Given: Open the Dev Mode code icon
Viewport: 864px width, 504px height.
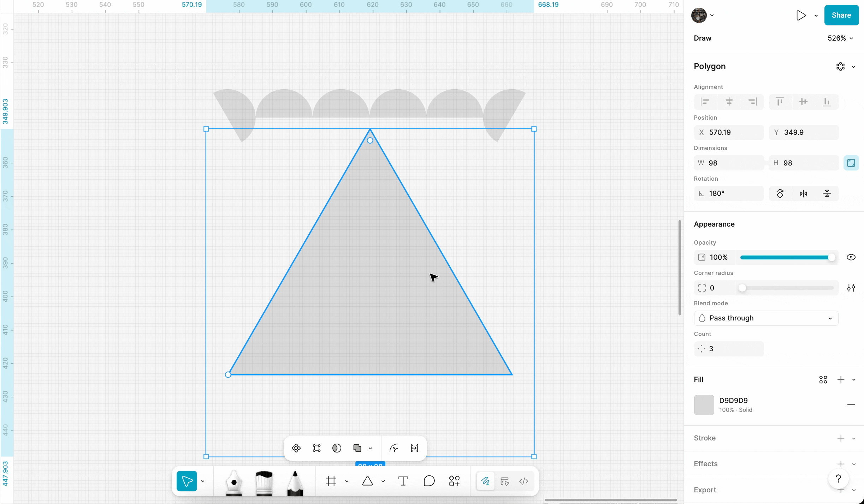Looking at the screenshot, I should click(523, 481).
